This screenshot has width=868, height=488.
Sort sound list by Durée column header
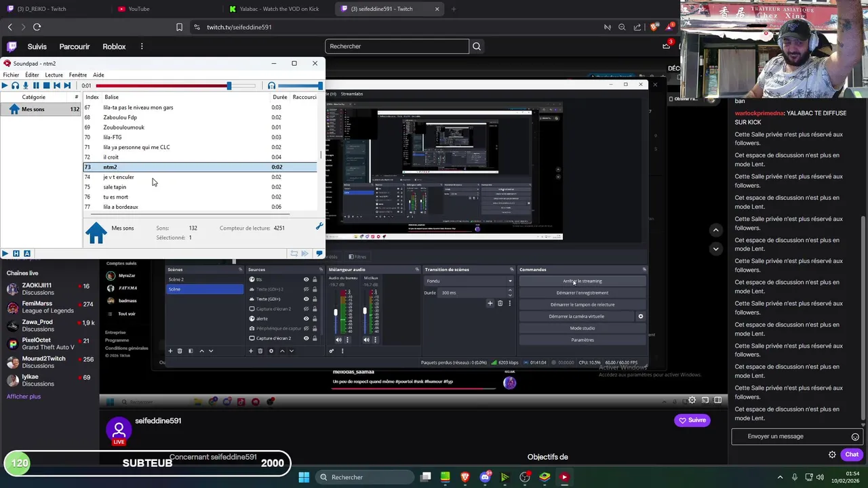coord(279,97)
